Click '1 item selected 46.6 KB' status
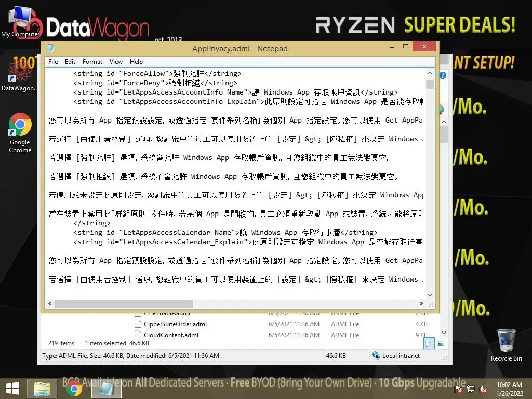The height and width of the screenshot is (399, 532). (117, 343)
